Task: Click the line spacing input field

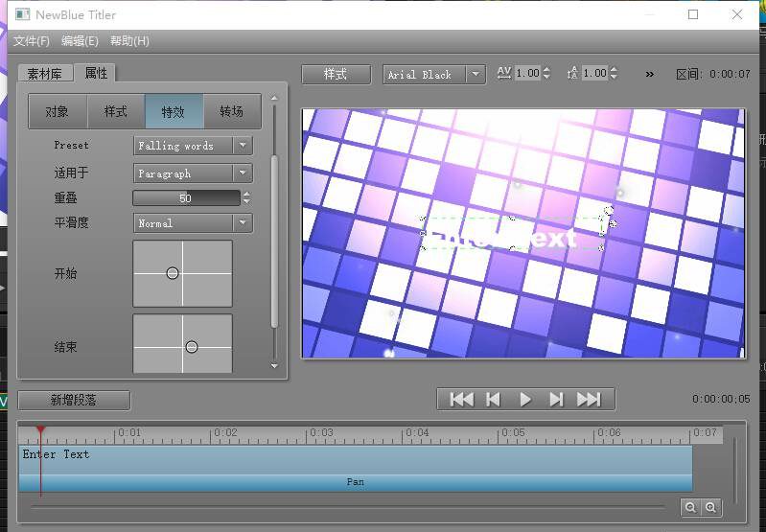Action: coord(594,73)
